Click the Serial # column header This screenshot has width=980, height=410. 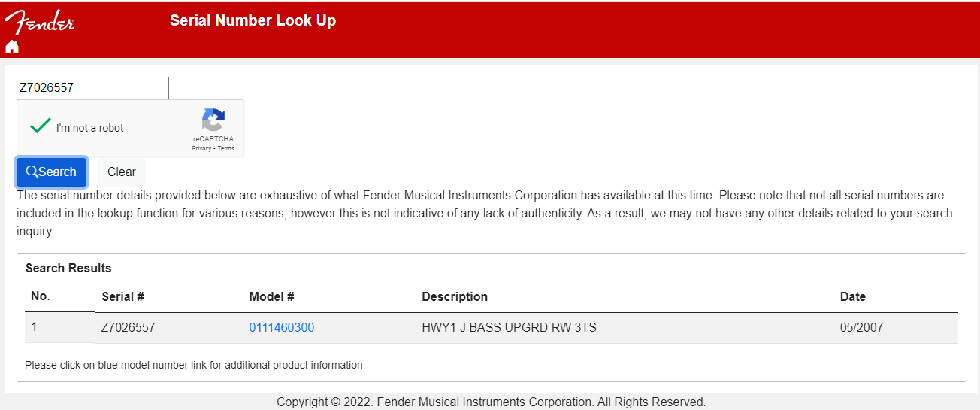[122, 296]
